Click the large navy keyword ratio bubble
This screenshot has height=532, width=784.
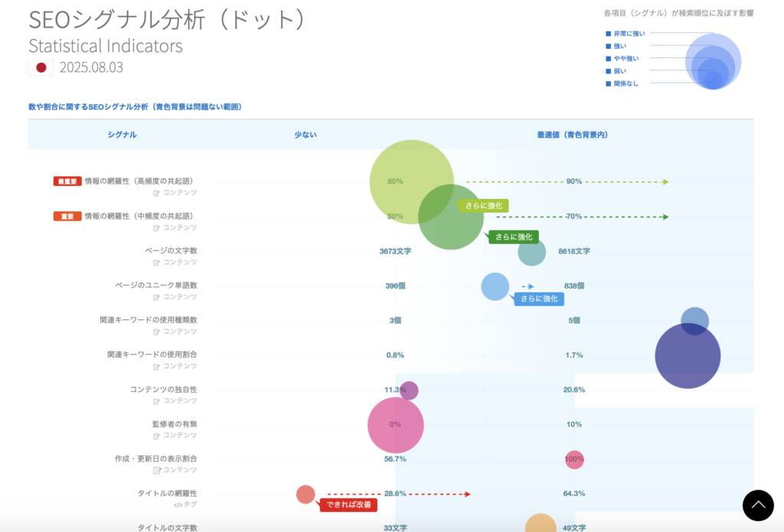point(688,356)
